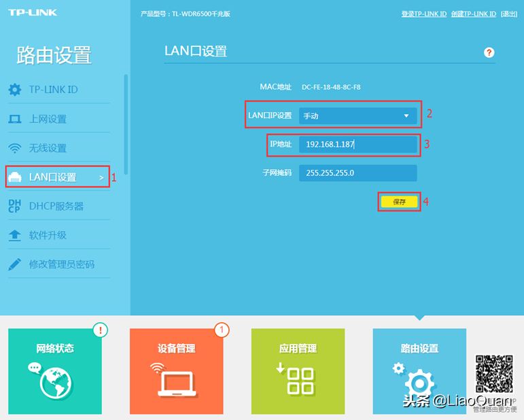Open the 网络状态 tab tile
524x420 pixels.
tap(55, 371)
